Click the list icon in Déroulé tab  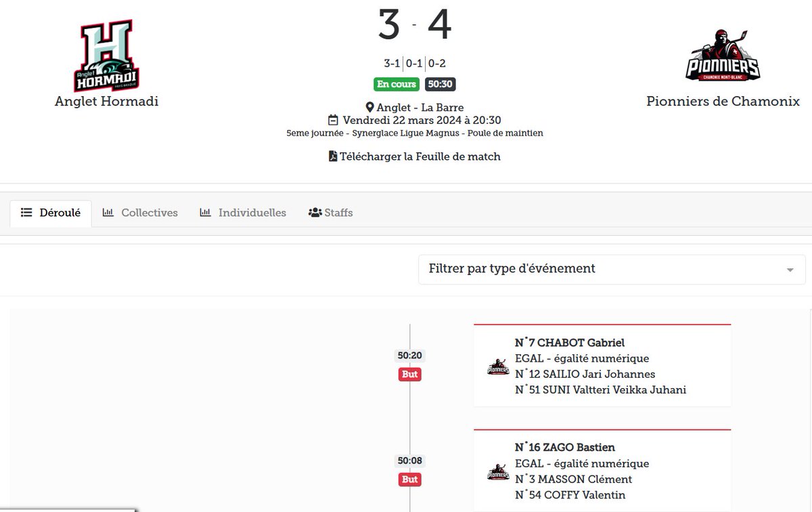coord(27,213)
